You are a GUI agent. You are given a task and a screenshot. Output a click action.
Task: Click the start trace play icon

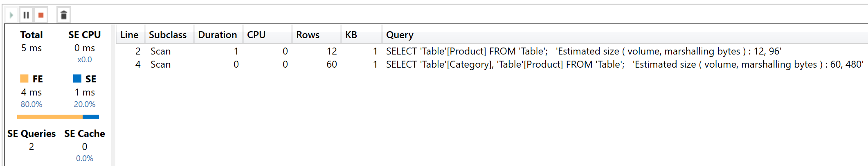pos(11,15)
